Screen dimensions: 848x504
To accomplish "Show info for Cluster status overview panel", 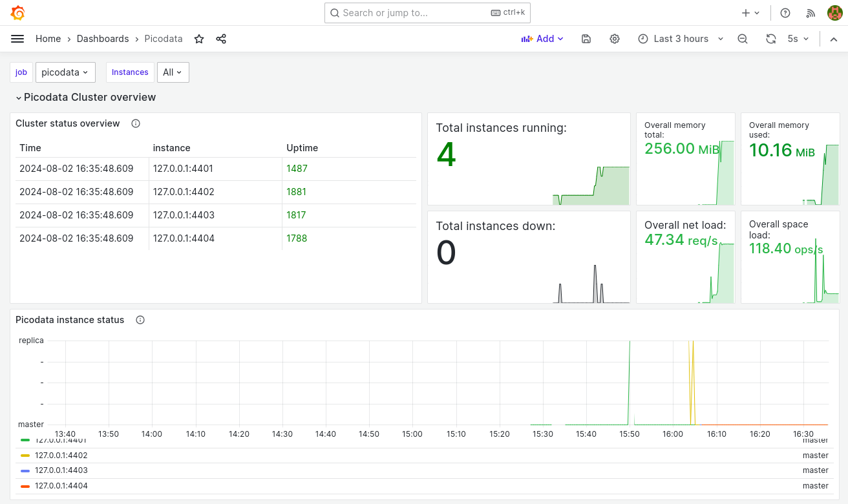I will point(136,123).
